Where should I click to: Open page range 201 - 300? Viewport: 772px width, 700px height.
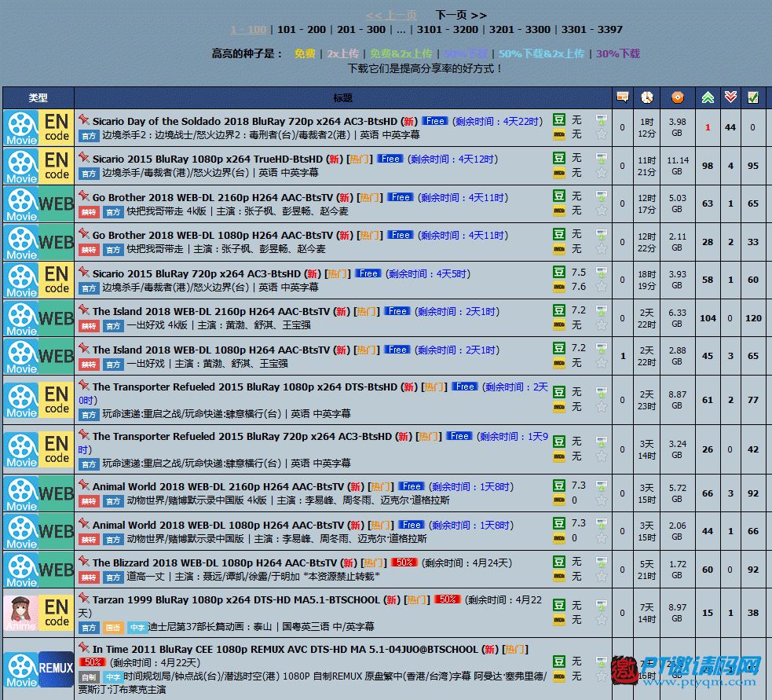point(361,30)
